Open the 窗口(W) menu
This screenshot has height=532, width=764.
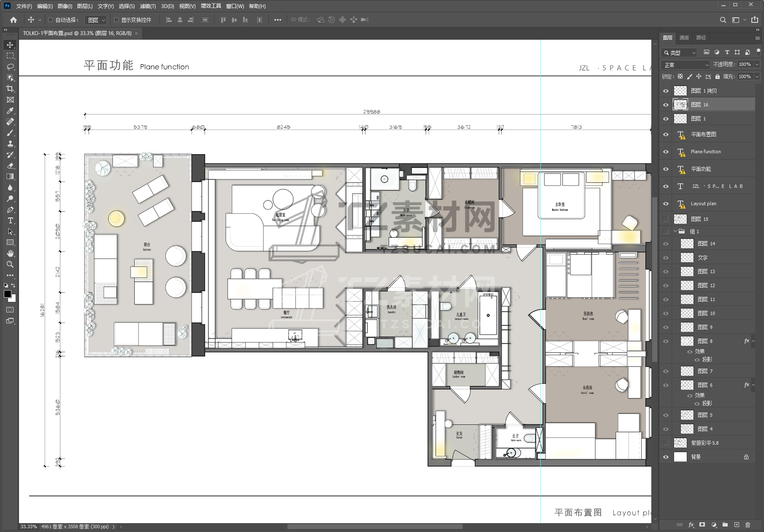pos(235,6)
